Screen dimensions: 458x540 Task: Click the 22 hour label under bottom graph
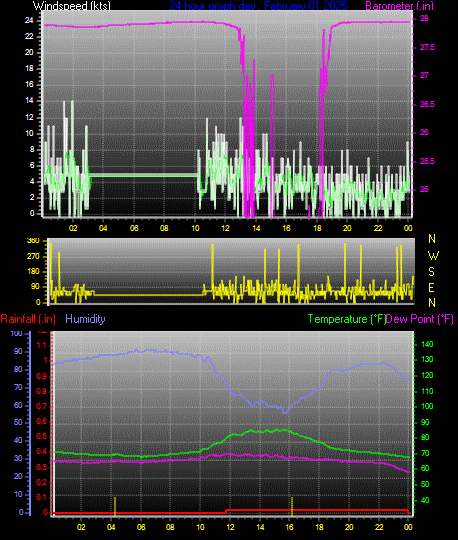379,527
